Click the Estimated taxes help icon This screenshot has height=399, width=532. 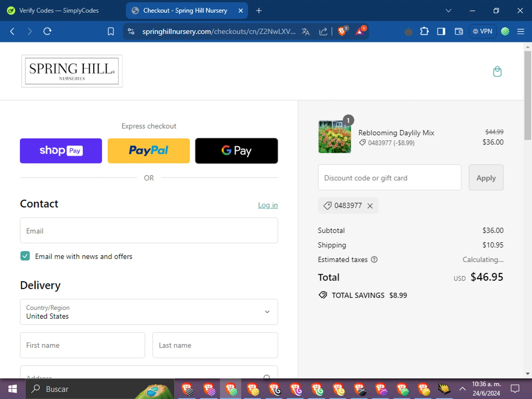(374, 260)
